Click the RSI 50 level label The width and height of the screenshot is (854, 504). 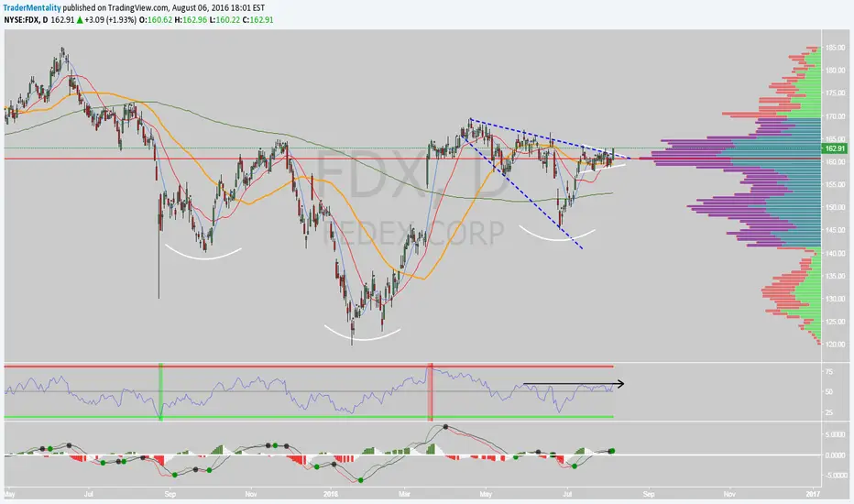pos(829,392)
